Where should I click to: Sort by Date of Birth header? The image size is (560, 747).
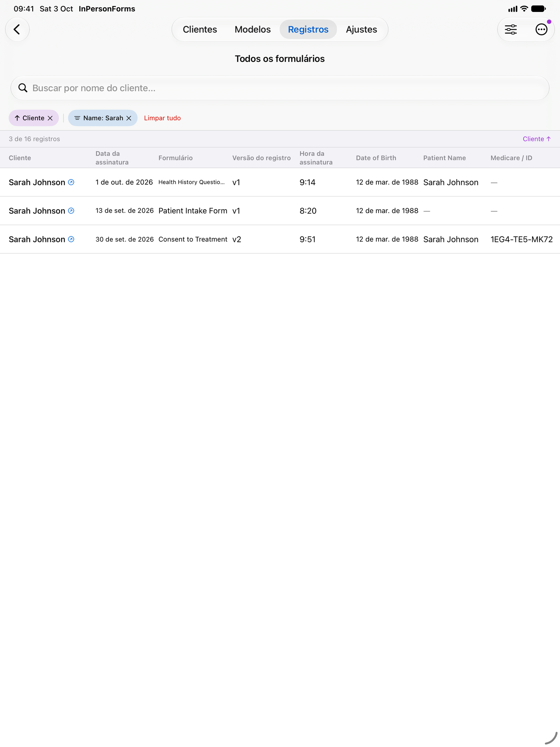click(376, 158)
